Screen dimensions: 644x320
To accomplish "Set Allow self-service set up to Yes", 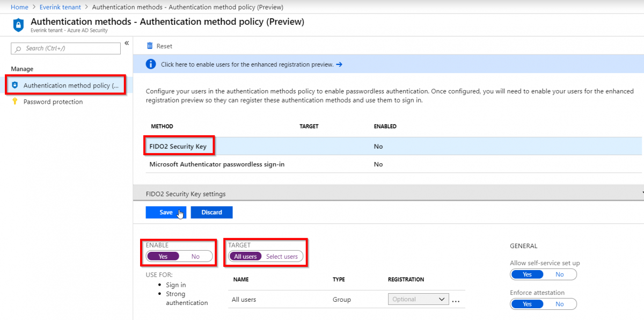I will pyautogui.click(x=527, y=274).
